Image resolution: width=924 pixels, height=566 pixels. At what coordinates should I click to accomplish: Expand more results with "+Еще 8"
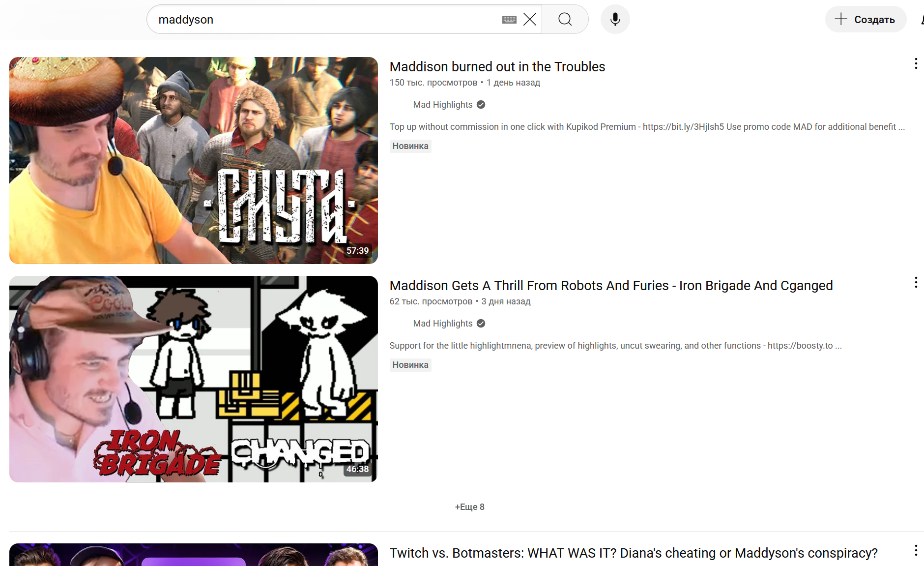pyautogui.click(x=470, y=507)
